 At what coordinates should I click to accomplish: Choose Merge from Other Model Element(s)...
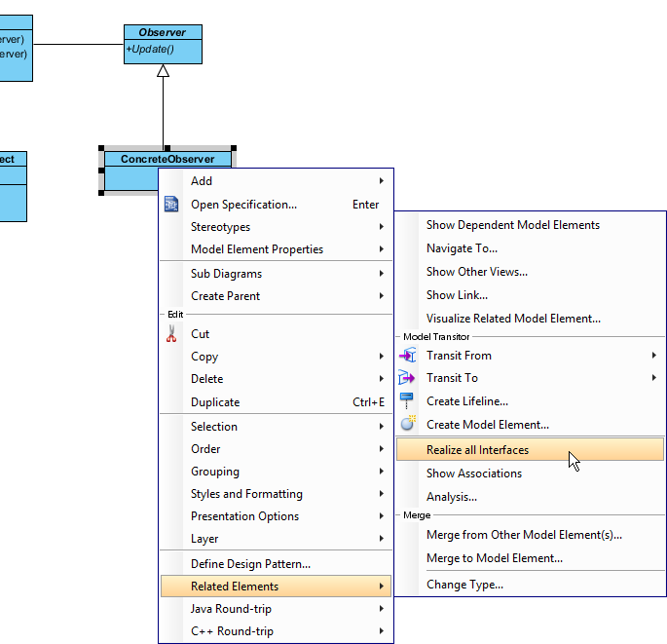(530, 535)
